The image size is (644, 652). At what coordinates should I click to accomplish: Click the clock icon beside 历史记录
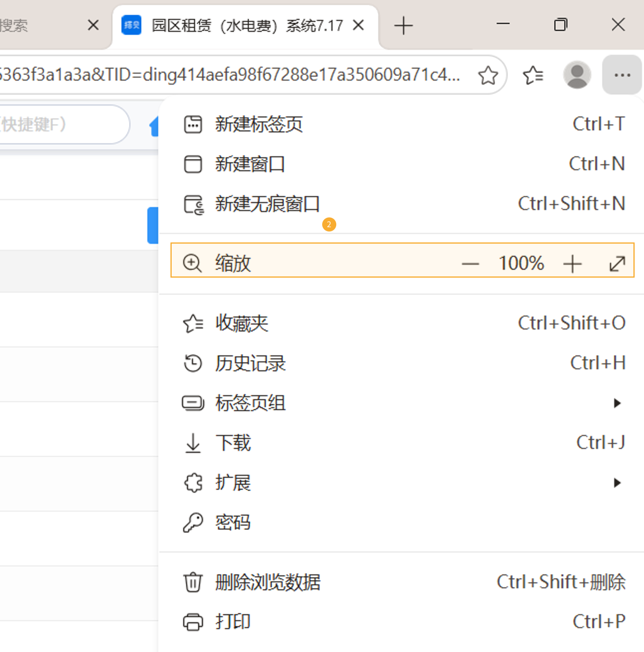[x=193, y=364]
